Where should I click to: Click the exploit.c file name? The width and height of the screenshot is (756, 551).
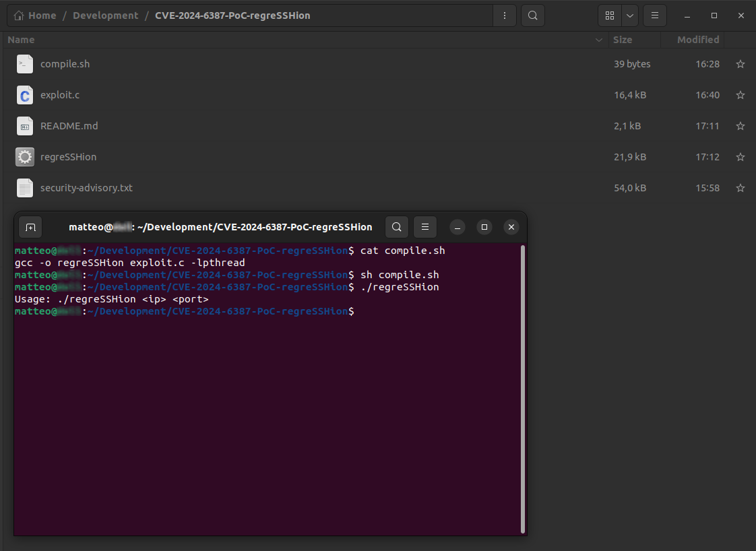60,95
